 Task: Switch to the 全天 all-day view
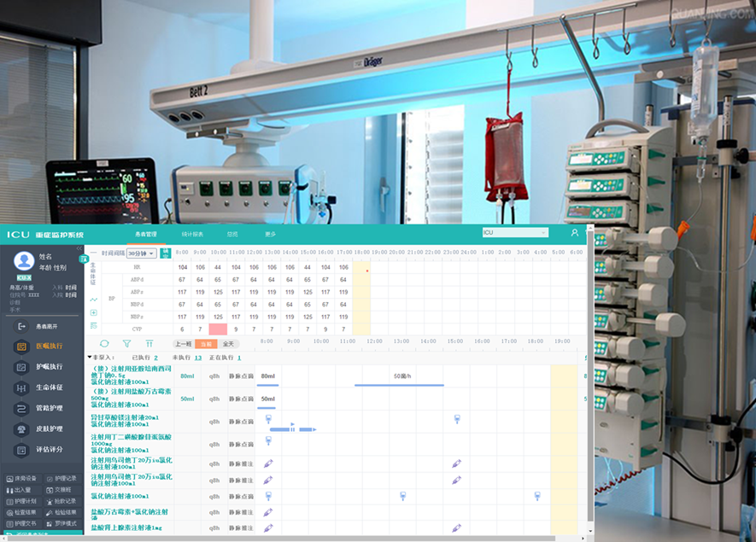click(x=228, y=344)
